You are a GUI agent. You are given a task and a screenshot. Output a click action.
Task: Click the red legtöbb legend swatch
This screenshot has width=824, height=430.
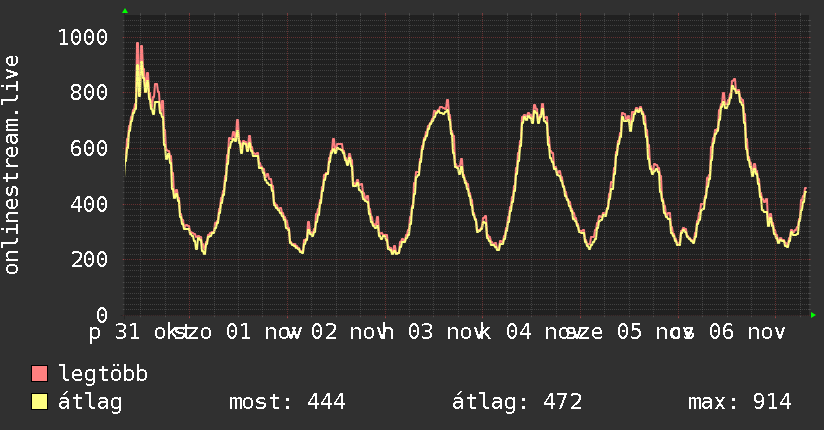pos(40,374)
